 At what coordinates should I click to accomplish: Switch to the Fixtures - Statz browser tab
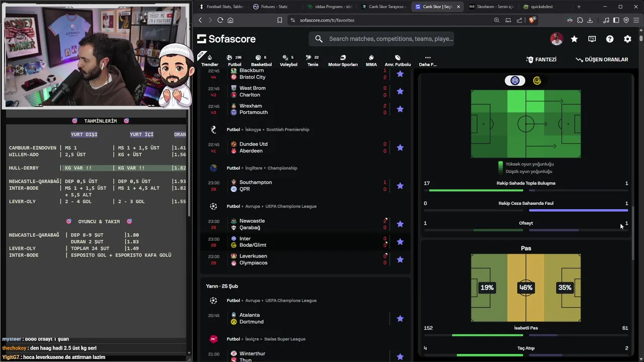[x=274, y=7]
